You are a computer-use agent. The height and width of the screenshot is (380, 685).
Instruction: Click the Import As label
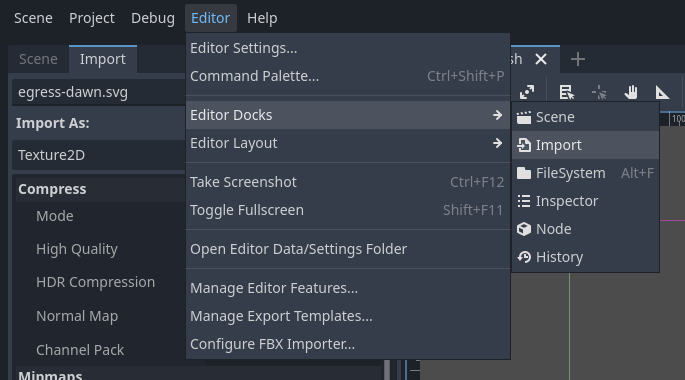[52, 123]
